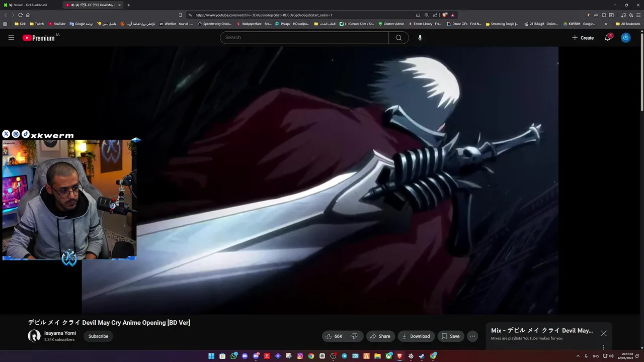Go back in browser history
This screenshot has width=644, height=362.
[6, 15]
